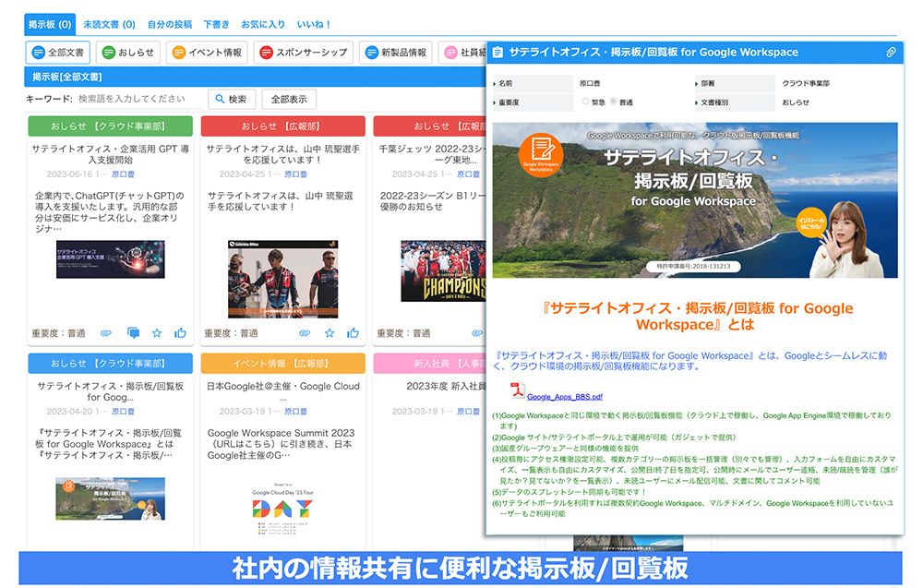Screen dimensions: 923x588
Task: Open the 2023年度 新入社員 card title
Action: point(446,386)
